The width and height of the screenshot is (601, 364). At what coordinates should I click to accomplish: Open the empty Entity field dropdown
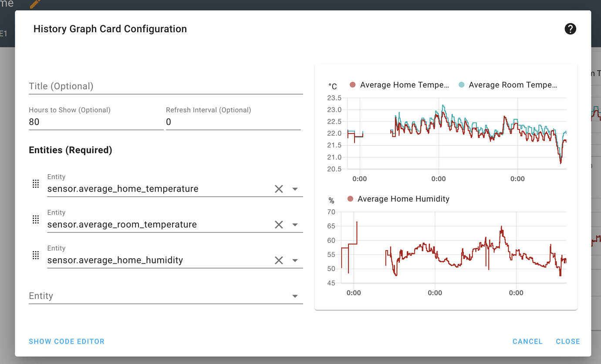(x=295, y=296)
